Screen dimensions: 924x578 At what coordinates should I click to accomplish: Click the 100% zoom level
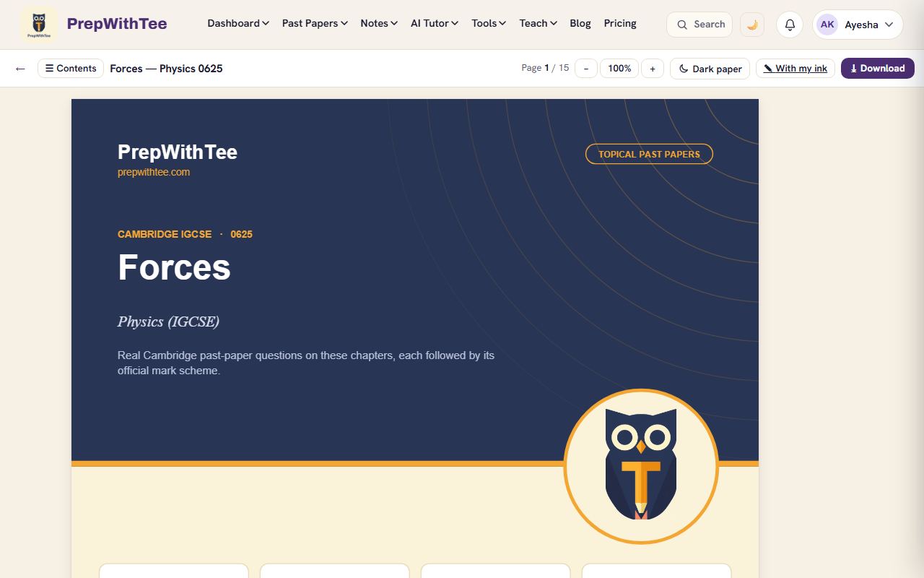tap(619, 69)
